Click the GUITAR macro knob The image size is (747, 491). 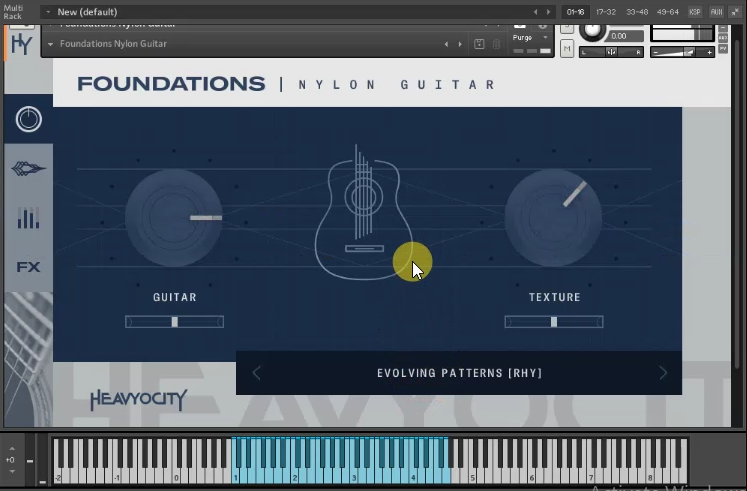tap(174, 218)
